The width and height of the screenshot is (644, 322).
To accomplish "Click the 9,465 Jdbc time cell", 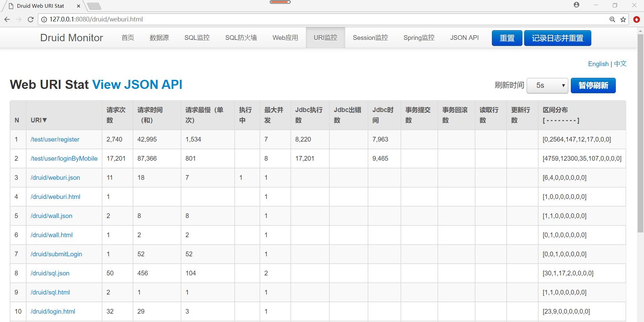I will point(384,159).
